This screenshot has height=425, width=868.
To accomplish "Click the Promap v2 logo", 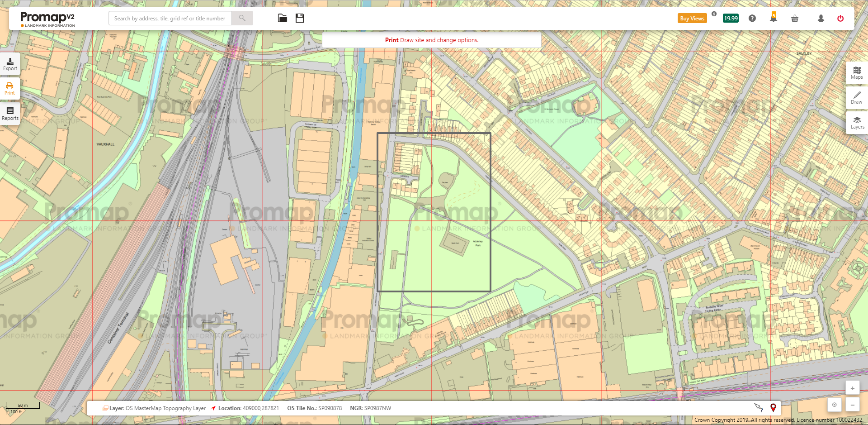I will (47, 19).
